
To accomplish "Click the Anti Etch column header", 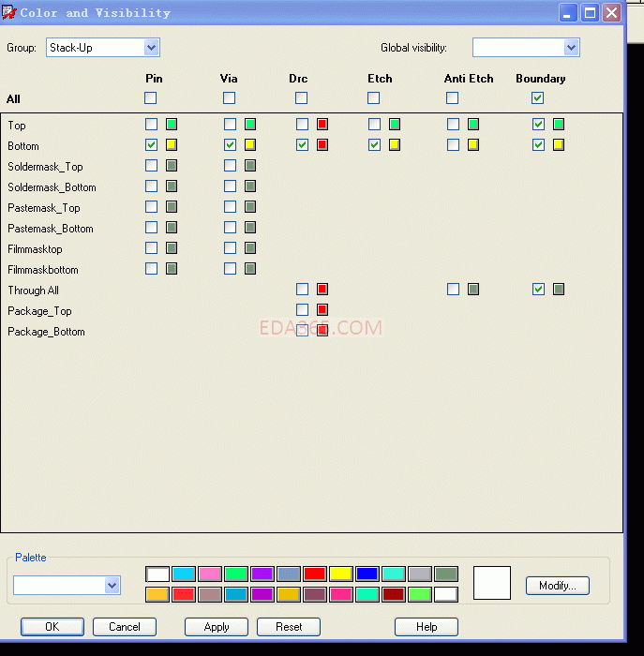I will [x=469, y=79].
